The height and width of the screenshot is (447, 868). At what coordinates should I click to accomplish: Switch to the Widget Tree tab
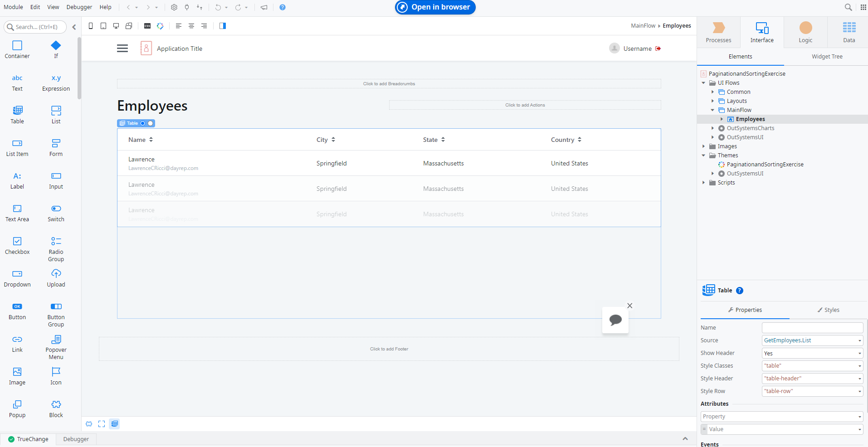coord(826,56)
